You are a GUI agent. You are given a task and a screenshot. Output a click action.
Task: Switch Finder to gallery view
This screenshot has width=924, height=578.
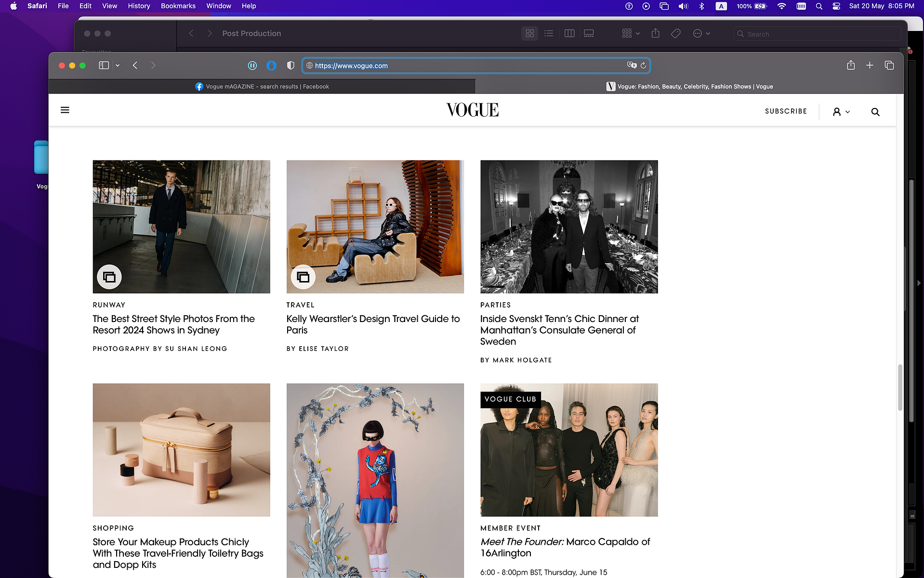click(589, 33)
